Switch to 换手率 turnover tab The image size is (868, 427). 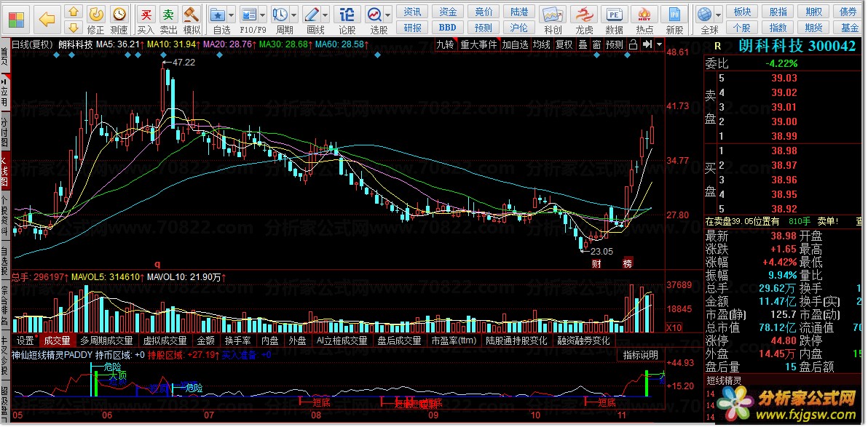click(237, 340)
